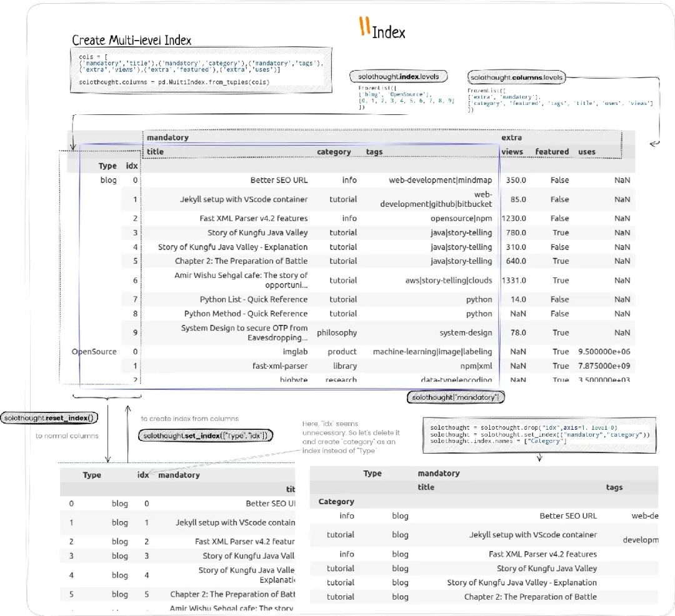Click the 7.875000e+09 uses value
Image resolution: width=675 pixels, height=616 pixels.
tap(604, 365)
